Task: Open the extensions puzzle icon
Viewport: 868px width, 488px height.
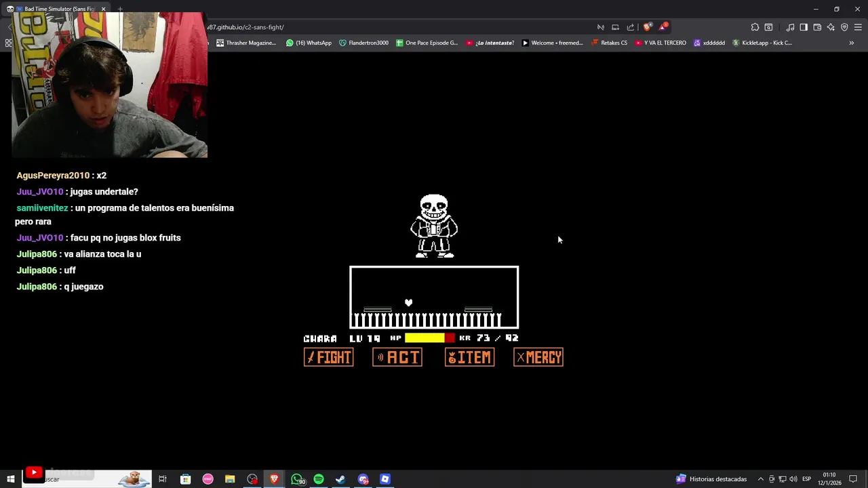Action: pos(755,27)
